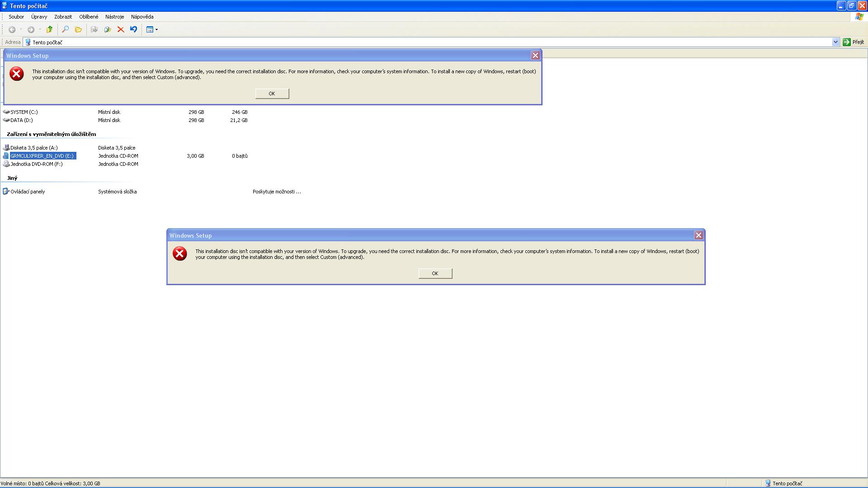Click the Volné místo status bar text
This screenshot has height=488, width=868.
[51, 483]
